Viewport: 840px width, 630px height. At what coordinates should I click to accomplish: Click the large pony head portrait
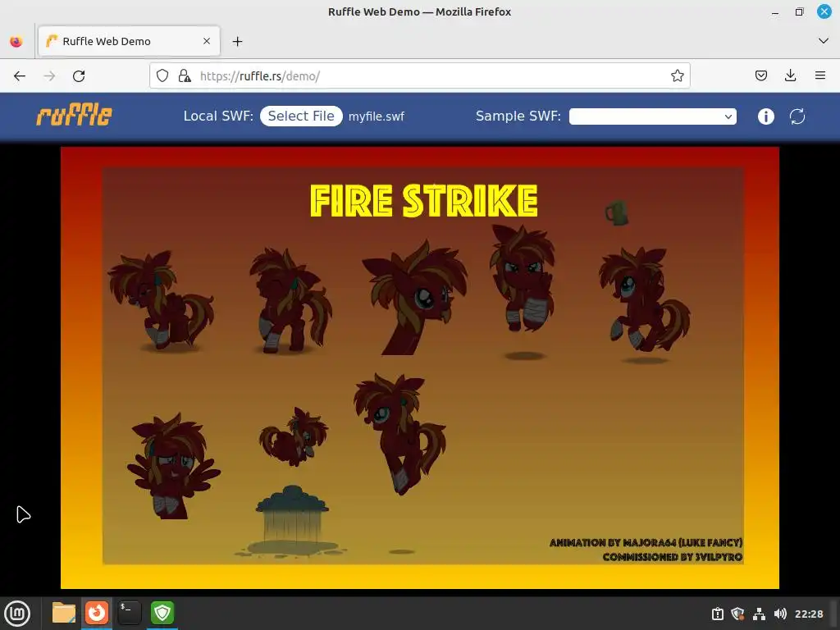click(x=415, y=297)
